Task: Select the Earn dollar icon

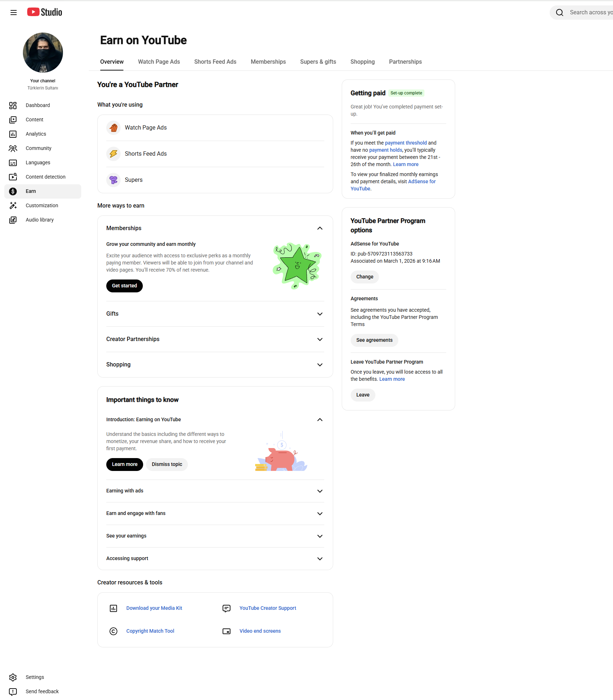Action: [x=13, y=191]
